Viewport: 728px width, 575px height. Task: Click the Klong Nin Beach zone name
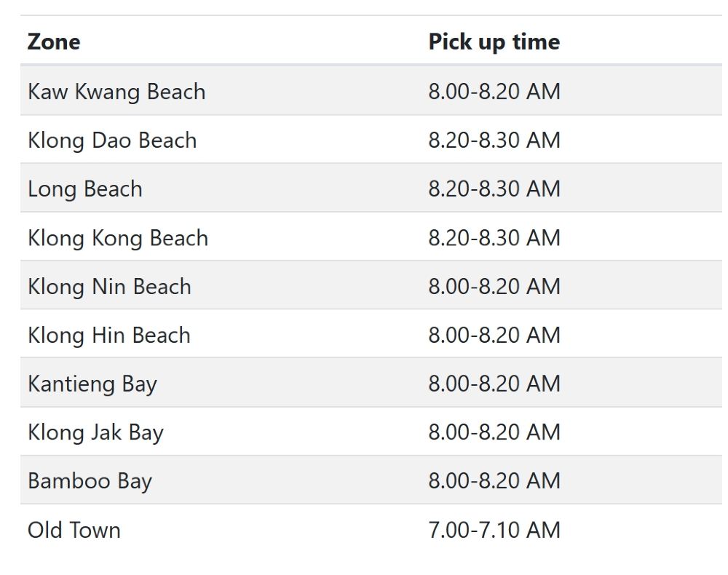point(109,287)
